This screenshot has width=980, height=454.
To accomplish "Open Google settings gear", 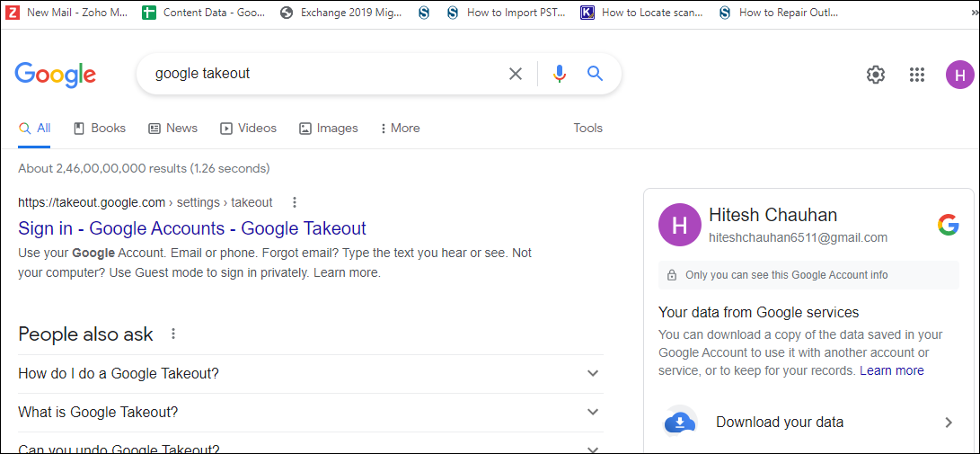I will (x=876, y=75).
